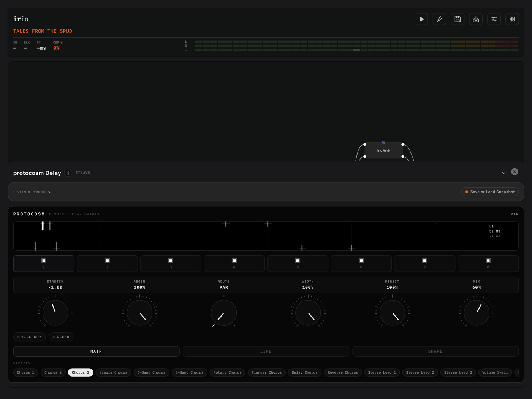Load Reverse Chorus preset
Screen dimensions: 532x399
tap(343, 372)
